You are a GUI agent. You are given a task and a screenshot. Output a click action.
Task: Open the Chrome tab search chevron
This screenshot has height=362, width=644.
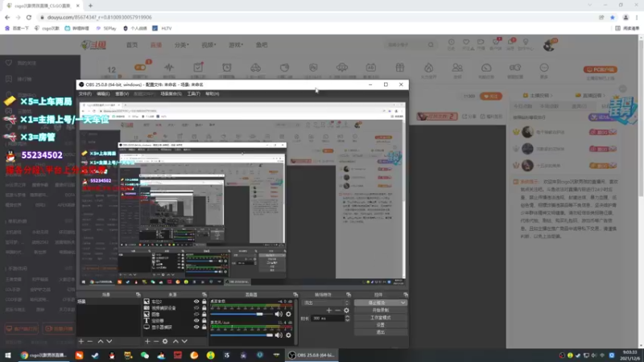coord(590,6)
